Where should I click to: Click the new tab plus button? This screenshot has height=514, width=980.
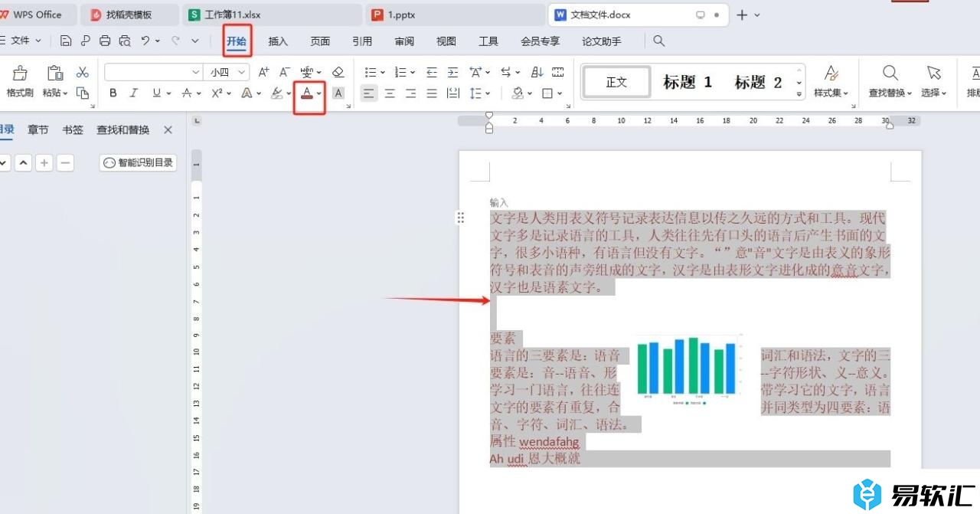click(x=741, y=15)
